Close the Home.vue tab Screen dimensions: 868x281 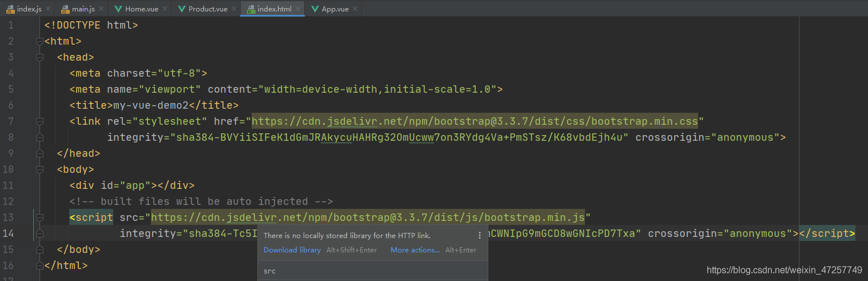164,9
